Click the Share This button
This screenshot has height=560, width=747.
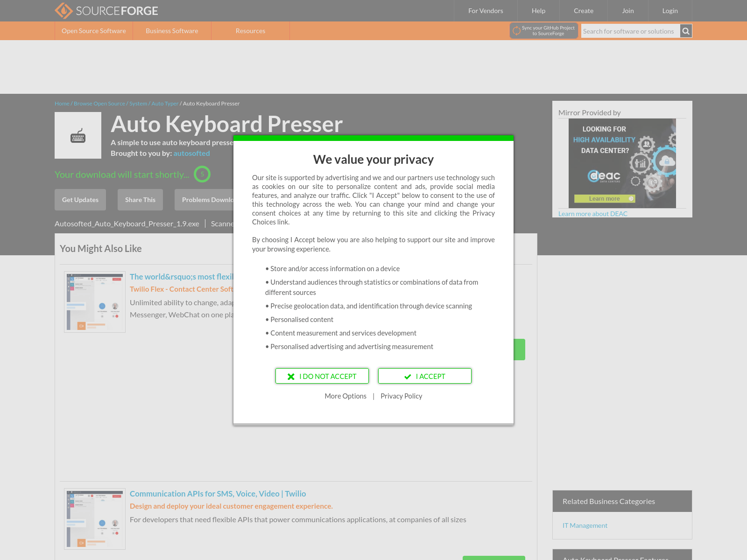[140, 200]
